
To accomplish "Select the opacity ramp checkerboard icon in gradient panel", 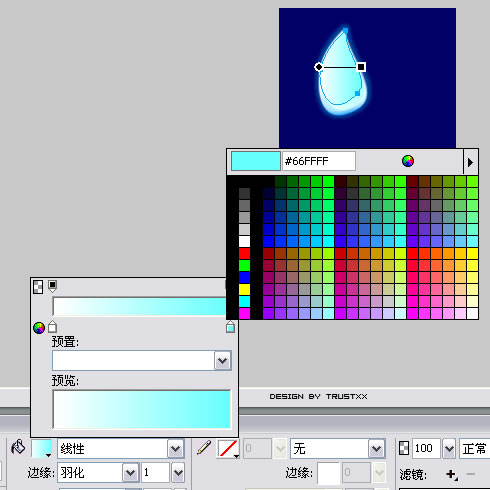I will click(x=38, y=287).
